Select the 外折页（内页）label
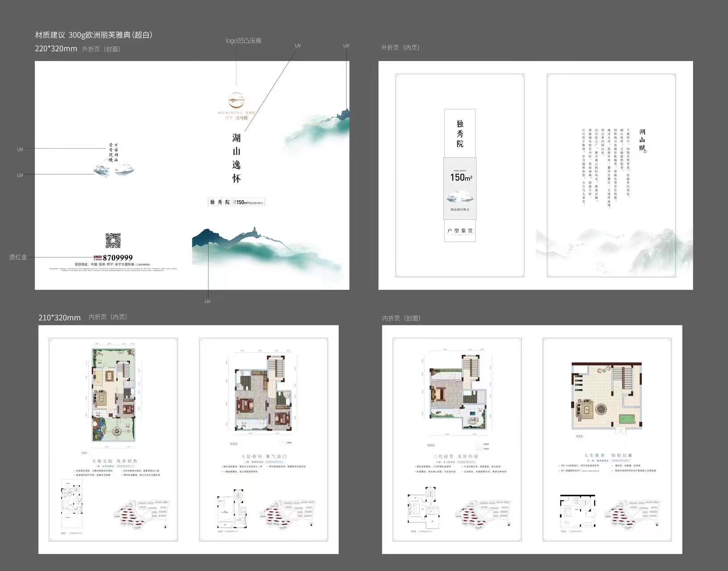 coord(400,47)
